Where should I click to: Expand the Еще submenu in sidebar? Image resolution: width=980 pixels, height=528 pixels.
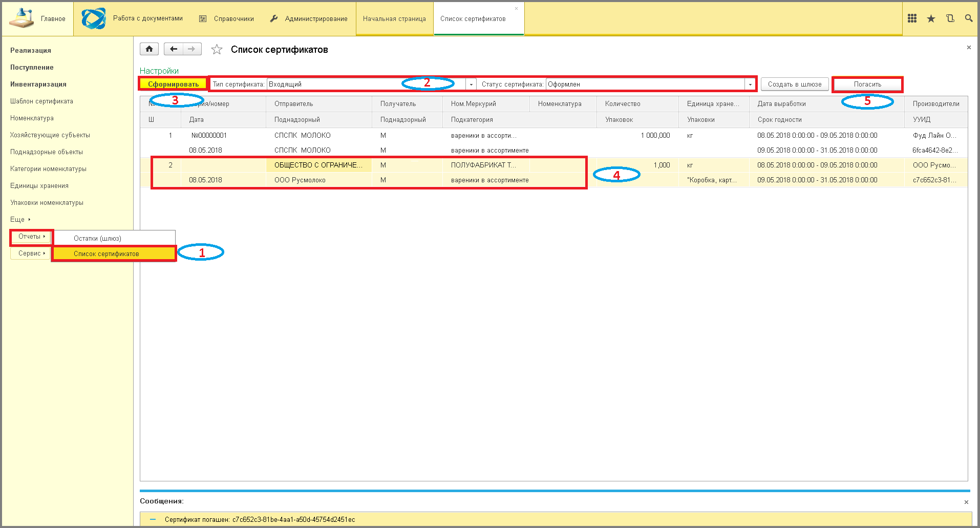pos(20,219)
